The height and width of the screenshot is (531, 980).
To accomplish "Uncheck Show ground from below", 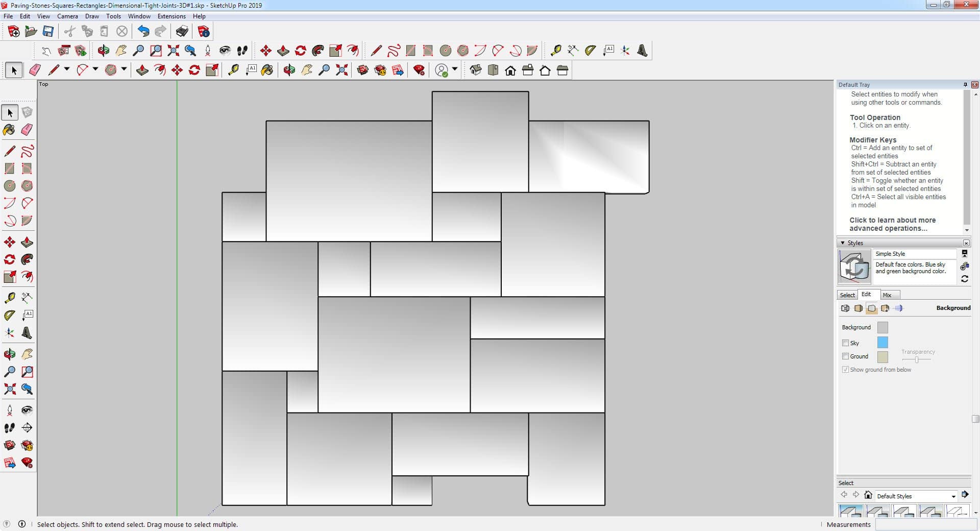I will tap(845, 370).
